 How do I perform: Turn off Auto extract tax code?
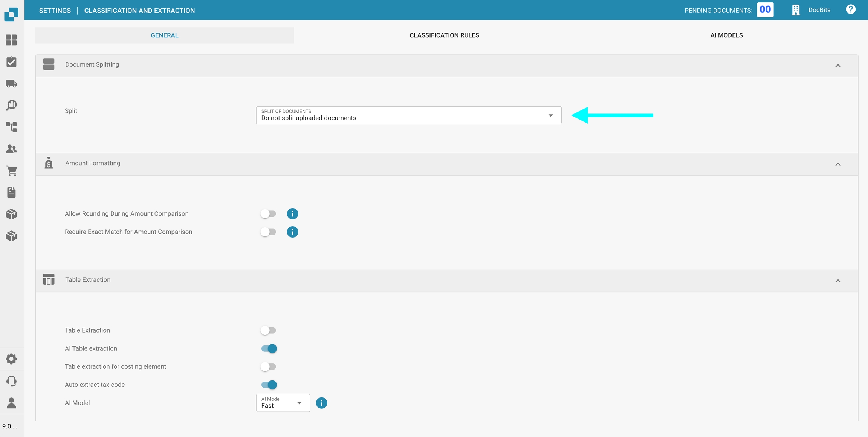click(269, 385)
